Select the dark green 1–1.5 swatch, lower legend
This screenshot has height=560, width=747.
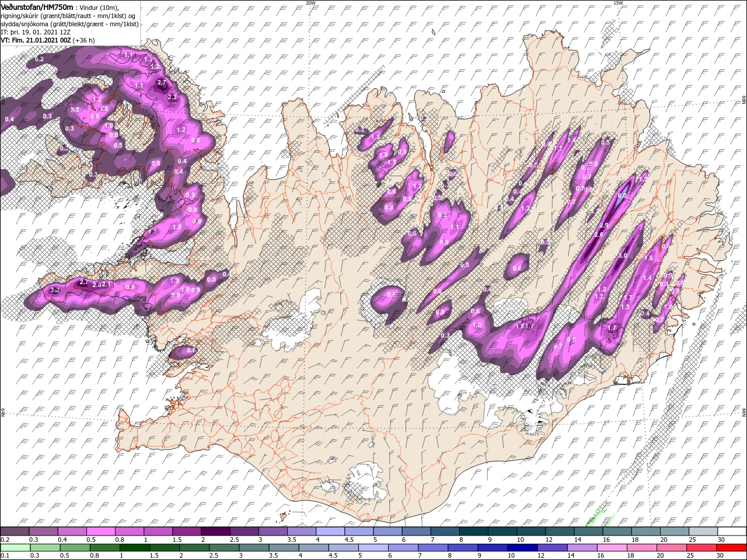click(x=135, y=547)
